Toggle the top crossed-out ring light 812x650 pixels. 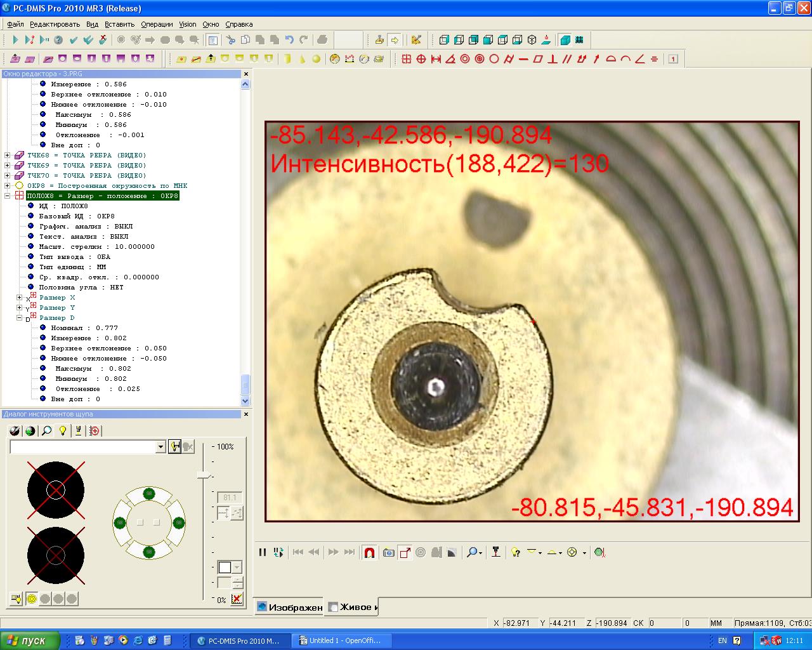[56, 490]
